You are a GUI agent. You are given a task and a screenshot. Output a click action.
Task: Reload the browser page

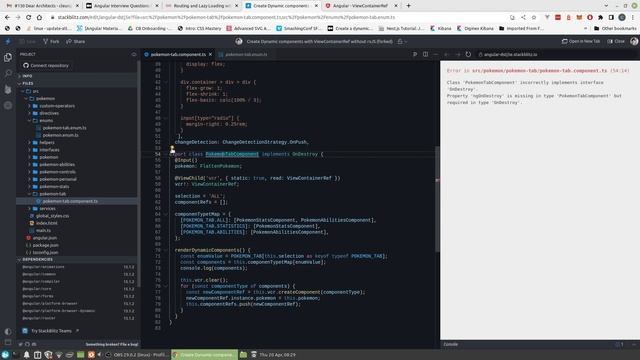[x=29, y=17]
